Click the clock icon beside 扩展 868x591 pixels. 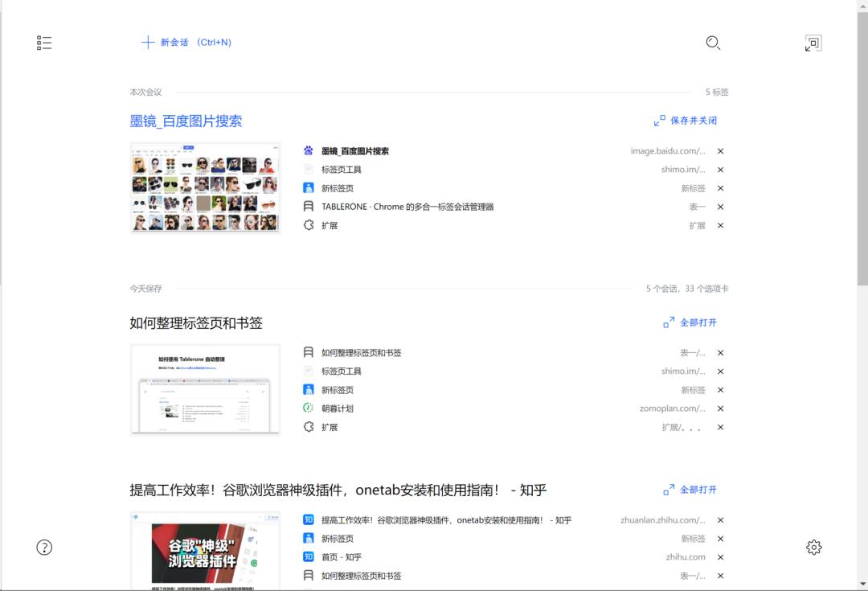pos(309,225)
